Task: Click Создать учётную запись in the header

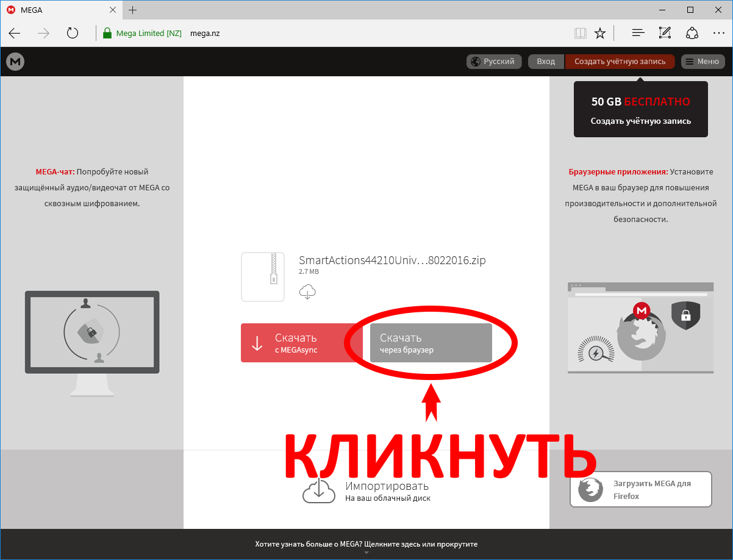Action: (x=620, y=61)
